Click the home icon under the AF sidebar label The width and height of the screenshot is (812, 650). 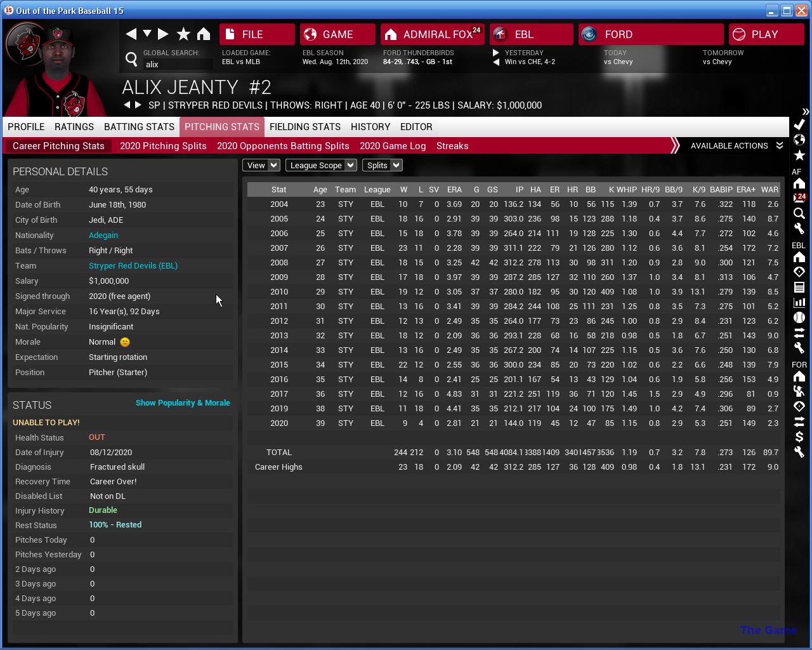click(x=799, y=183)
